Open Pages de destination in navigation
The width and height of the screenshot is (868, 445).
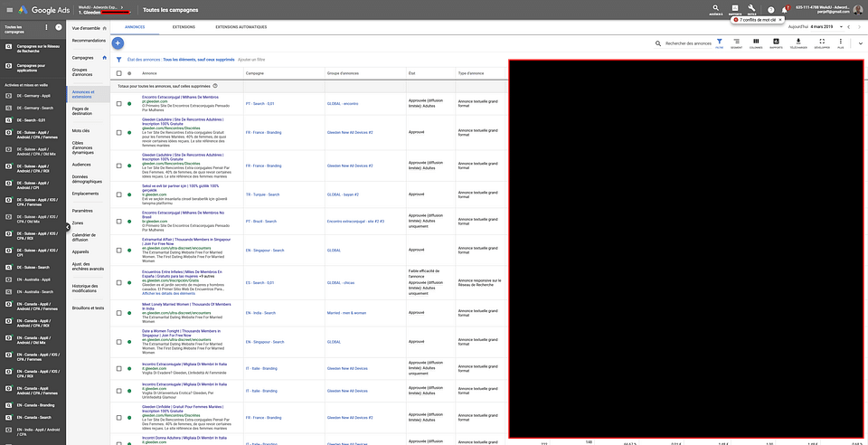click(x=82, y=110)
